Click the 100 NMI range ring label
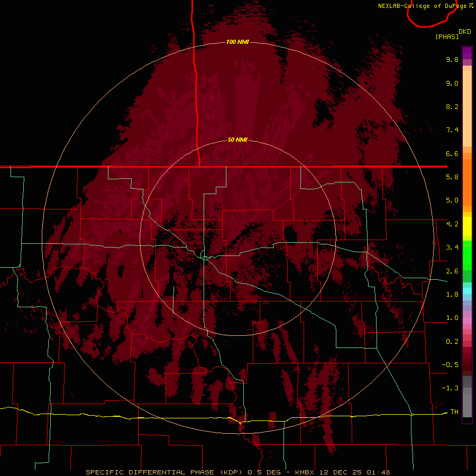The width and height of the screenshot is (476, 476). 237,42
